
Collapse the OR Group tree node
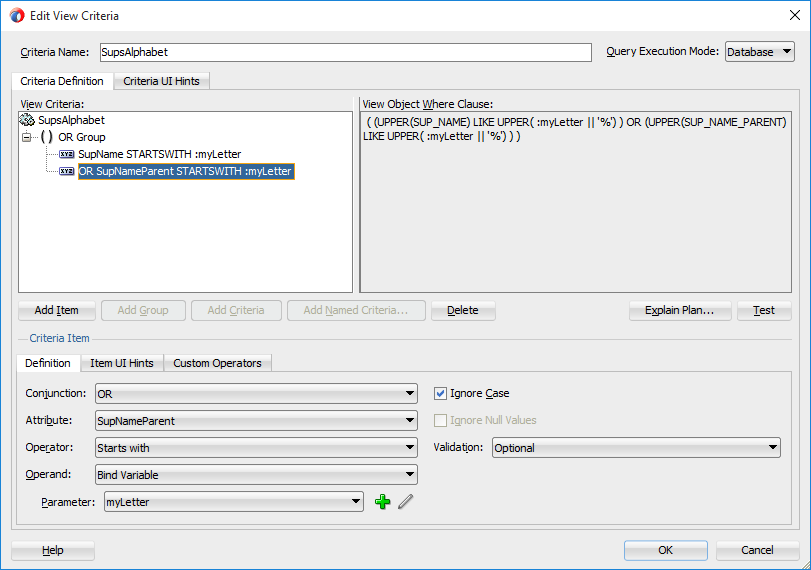[x=27, y=137]
